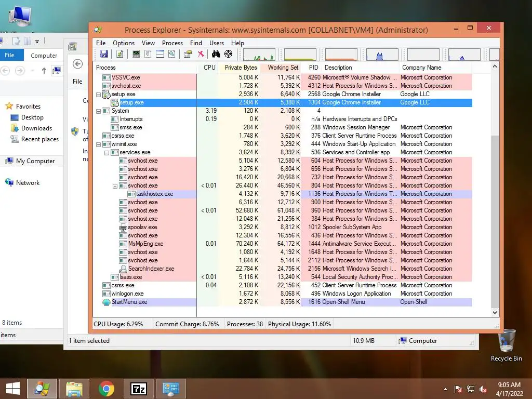Screen dimensions: 532x399
Task: Launch Google Chrome from the taskbar
Action: 106,389
